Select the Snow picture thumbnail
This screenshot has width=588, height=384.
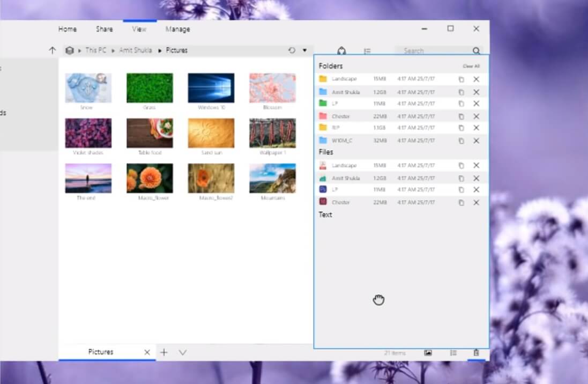pyautogui.click(x=88, y=88)
